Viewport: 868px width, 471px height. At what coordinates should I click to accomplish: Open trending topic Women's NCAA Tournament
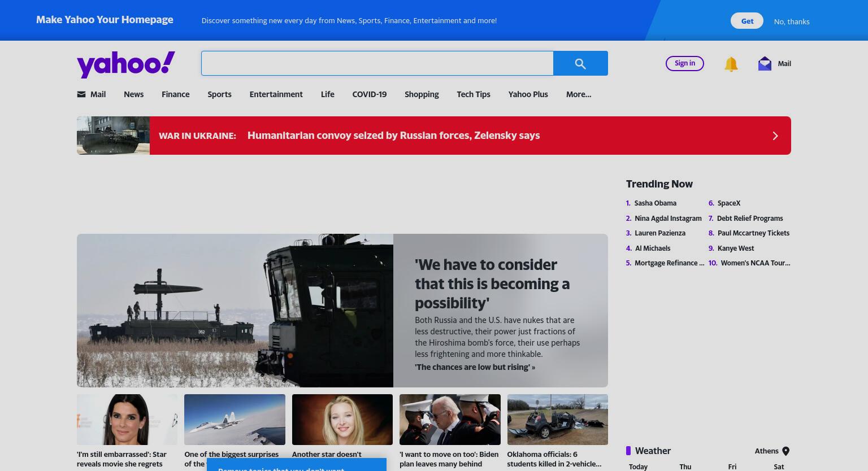click(x=756, y=263)
